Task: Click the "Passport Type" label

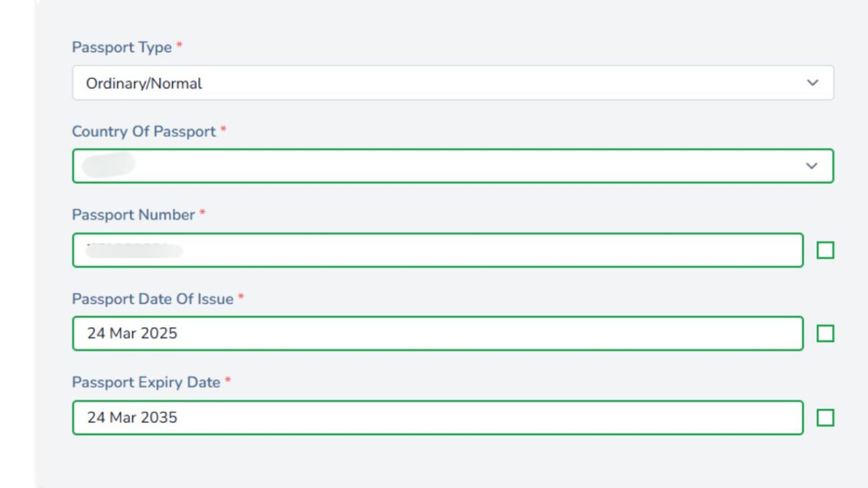Action: (x=122, y=47)
